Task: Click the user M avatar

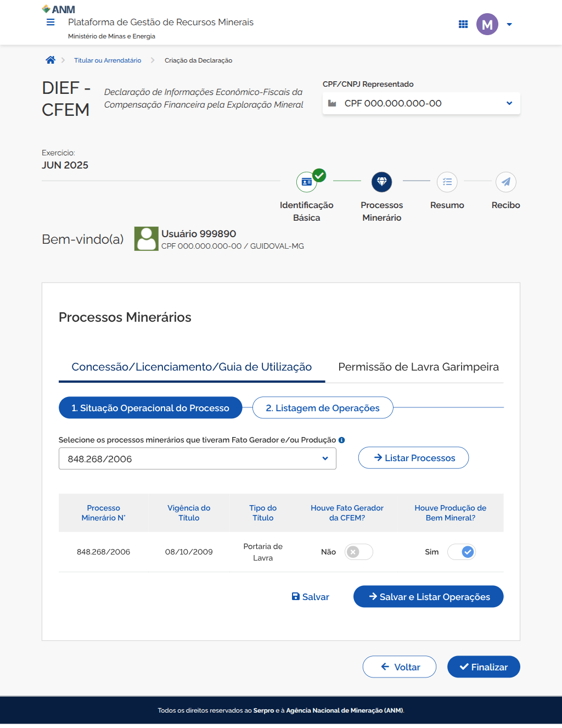Action: point(487,24)
